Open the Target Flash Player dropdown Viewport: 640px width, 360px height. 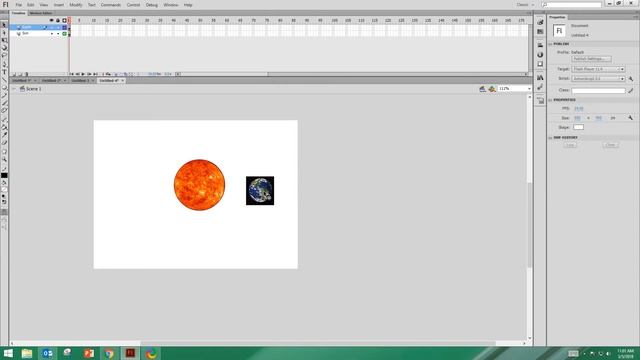pyautogui.click(x=598, y=69)
